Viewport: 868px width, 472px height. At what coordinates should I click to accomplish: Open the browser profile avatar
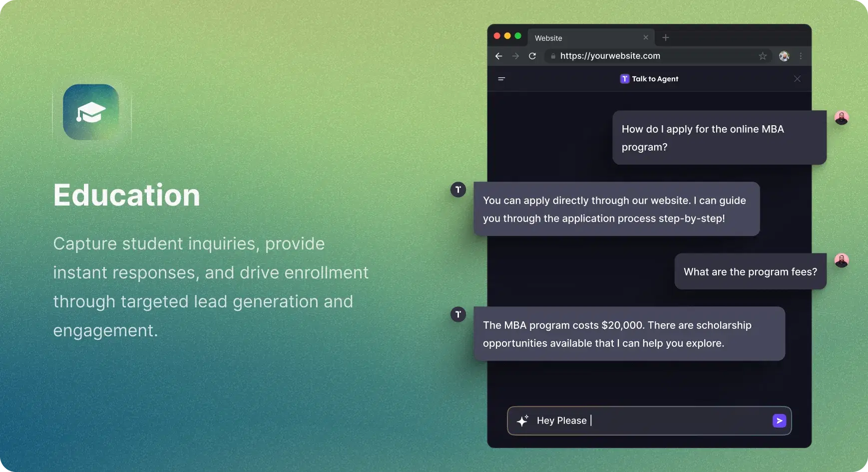coord(784,56)
